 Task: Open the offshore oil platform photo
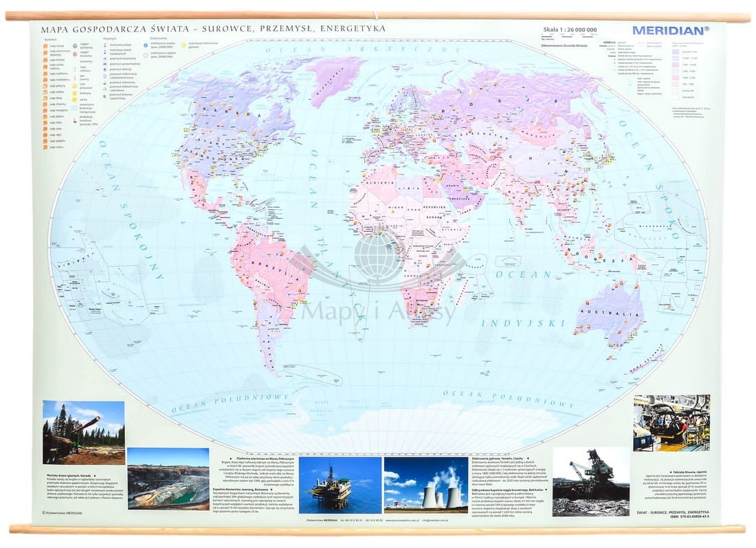340,485
